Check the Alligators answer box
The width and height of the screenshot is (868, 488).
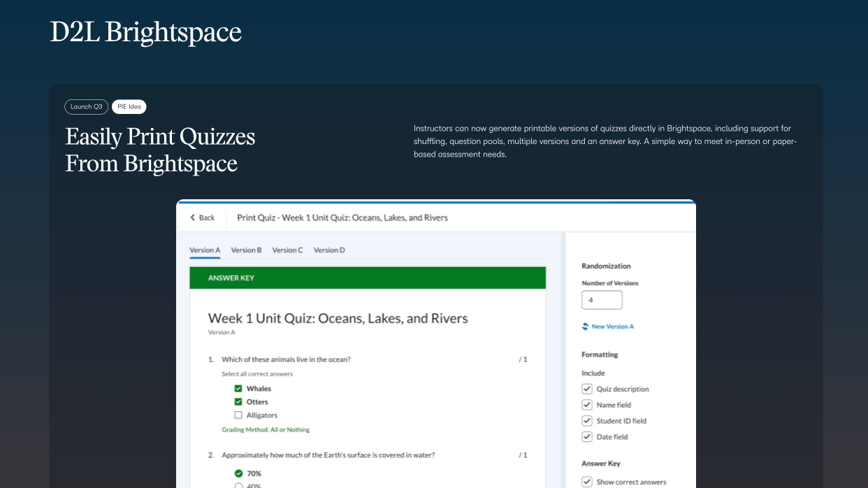[x=238, y=415]
